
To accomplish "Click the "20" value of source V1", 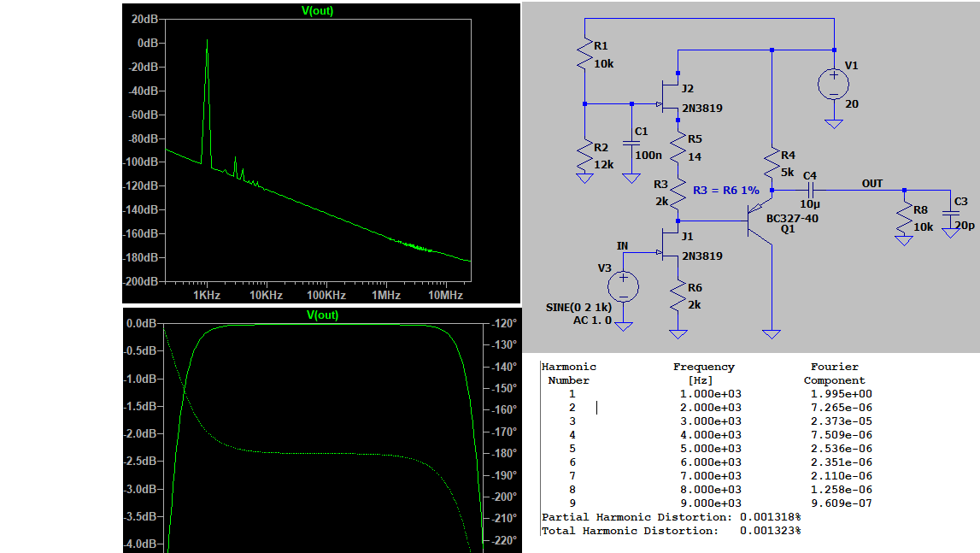I will point(851,103).
